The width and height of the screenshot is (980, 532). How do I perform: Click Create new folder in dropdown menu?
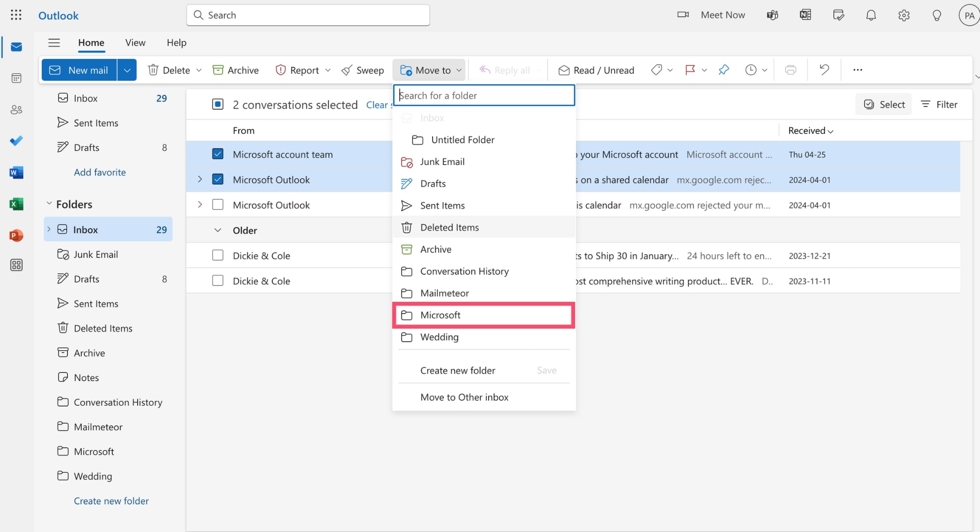(457, 370)
